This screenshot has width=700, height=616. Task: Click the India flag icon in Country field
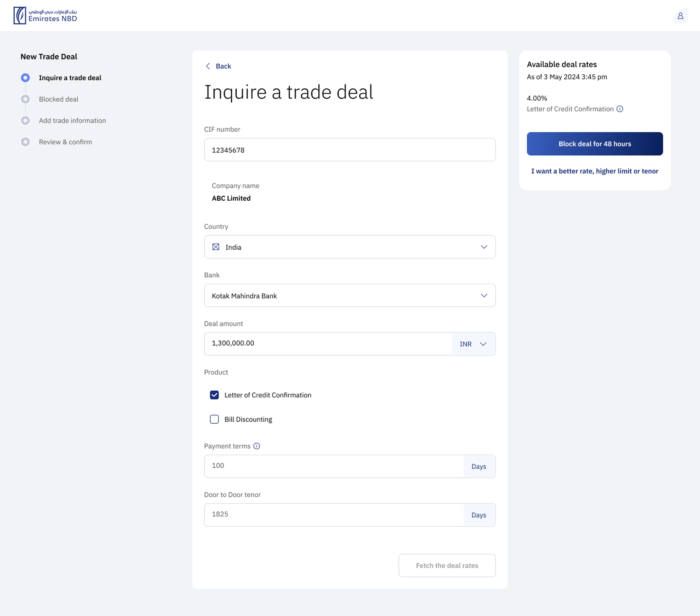coord(216,247)
